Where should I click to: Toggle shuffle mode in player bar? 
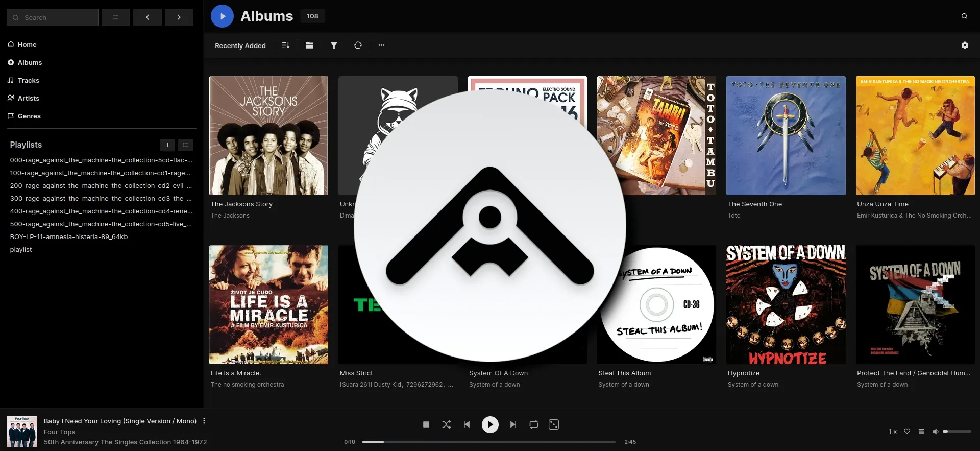[x=447, y=424]
